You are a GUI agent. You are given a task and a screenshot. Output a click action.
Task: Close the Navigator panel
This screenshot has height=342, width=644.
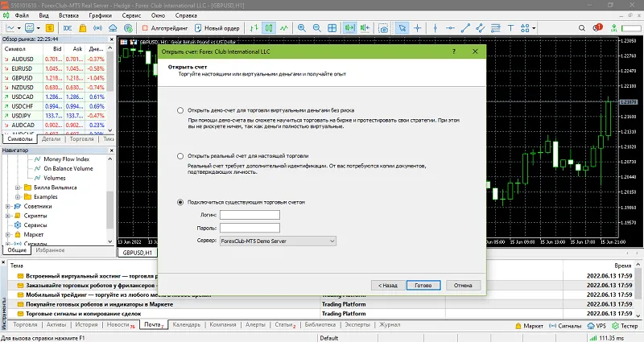pyautogui.click(x=111, y=150)
